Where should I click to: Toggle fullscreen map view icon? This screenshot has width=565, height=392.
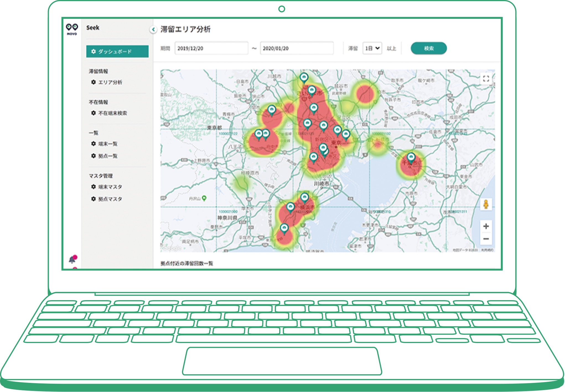coord(486,79)
